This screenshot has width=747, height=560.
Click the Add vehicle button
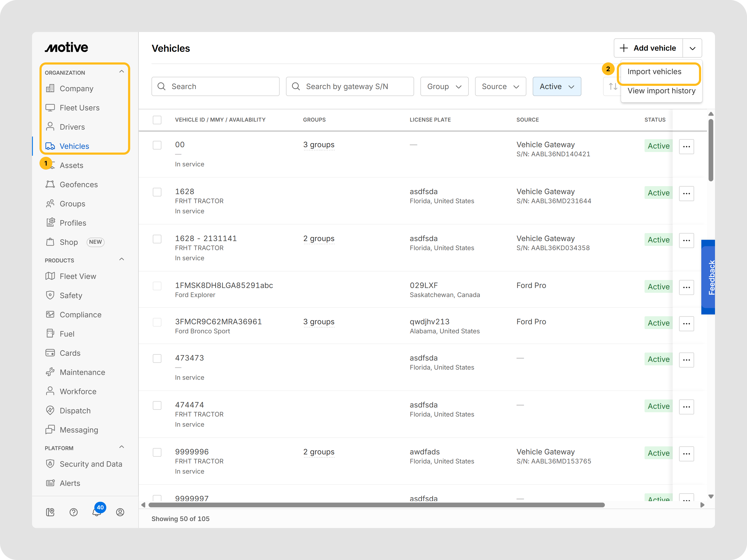648,48
